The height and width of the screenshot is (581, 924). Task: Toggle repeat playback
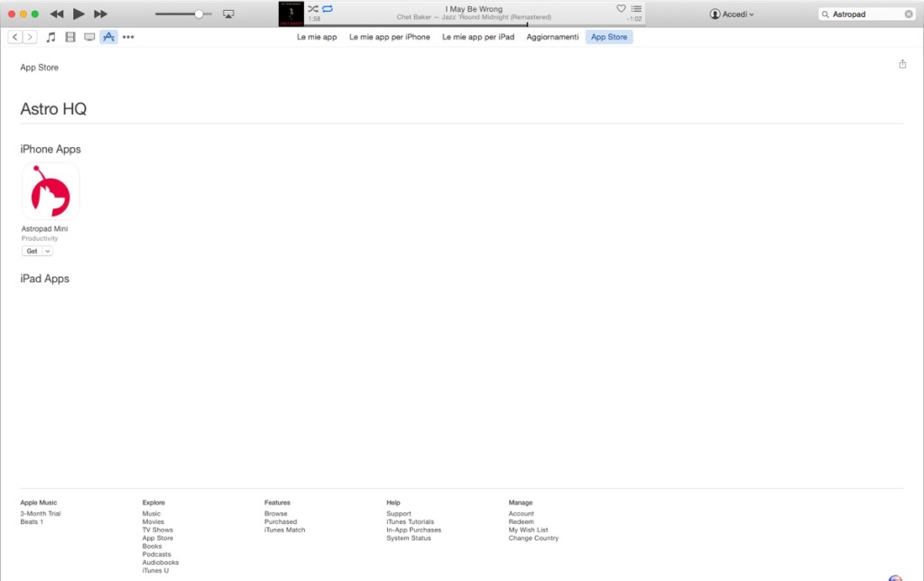[328, 9]
